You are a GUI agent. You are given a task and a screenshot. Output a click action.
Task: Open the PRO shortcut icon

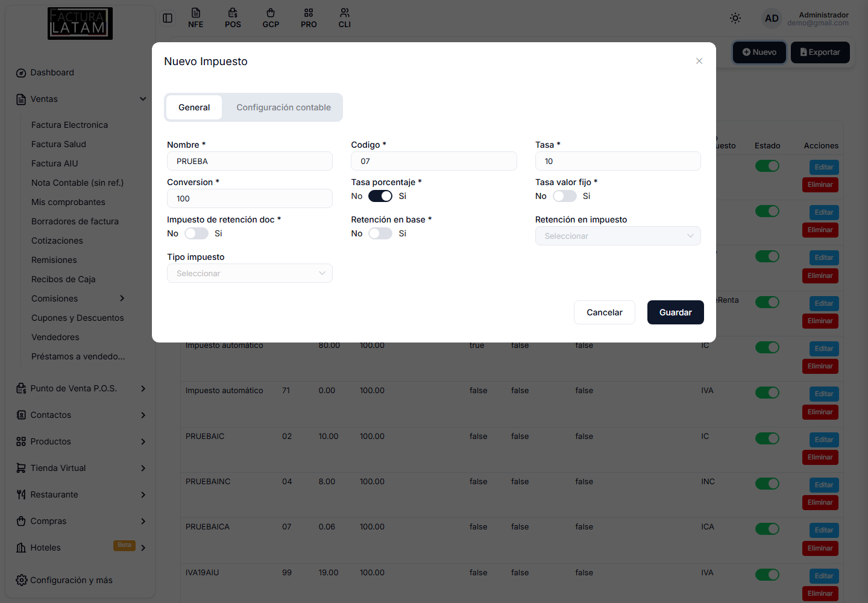[309, 18]
